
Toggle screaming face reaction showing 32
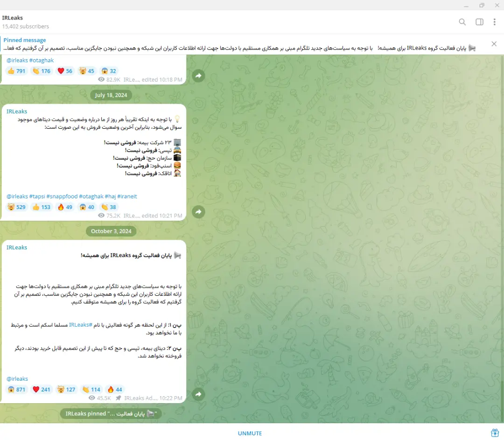point(109,71)
